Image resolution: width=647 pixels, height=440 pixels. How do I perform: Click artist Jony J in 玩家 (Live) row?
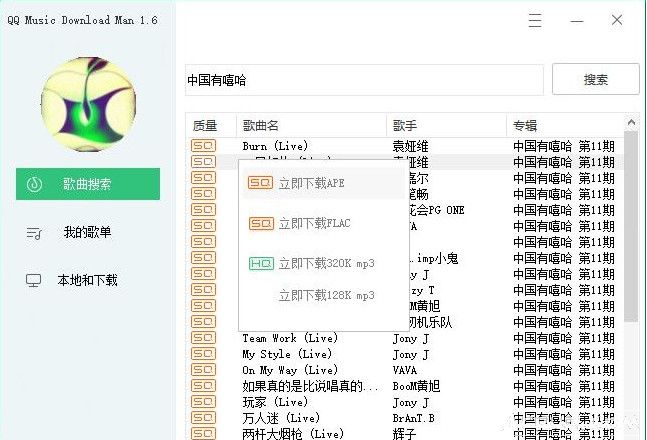411,402
